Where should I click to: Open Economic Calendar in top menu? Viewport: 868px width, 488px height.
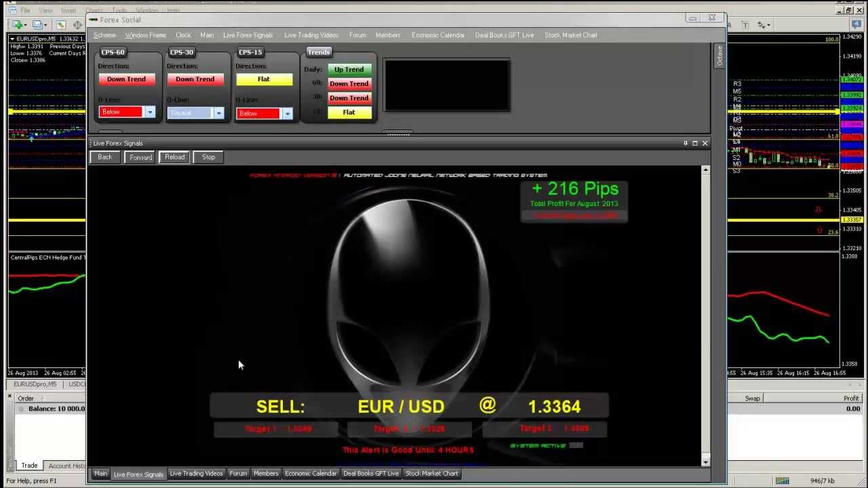point(438,35)
